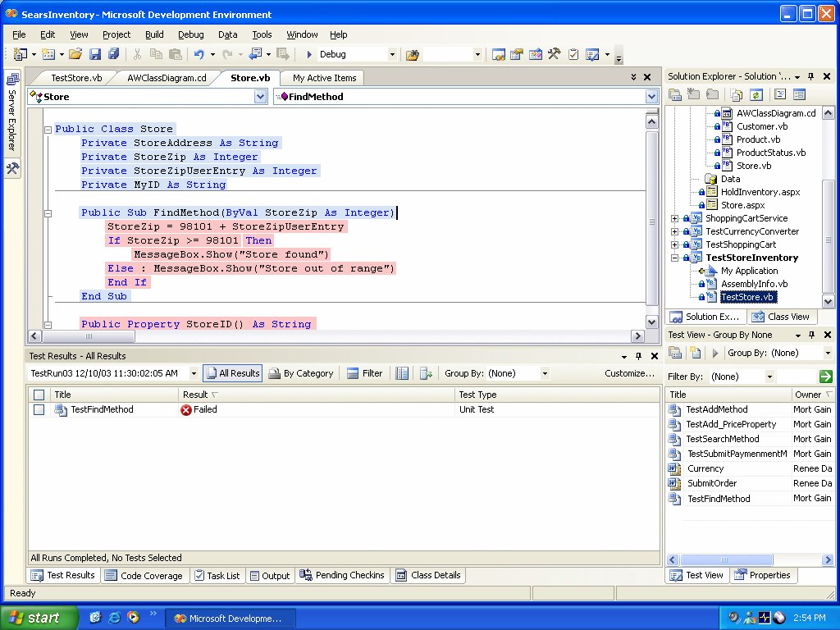
Task: Expand the TestCurrencyConverter project node
Action: click(675, 231)
